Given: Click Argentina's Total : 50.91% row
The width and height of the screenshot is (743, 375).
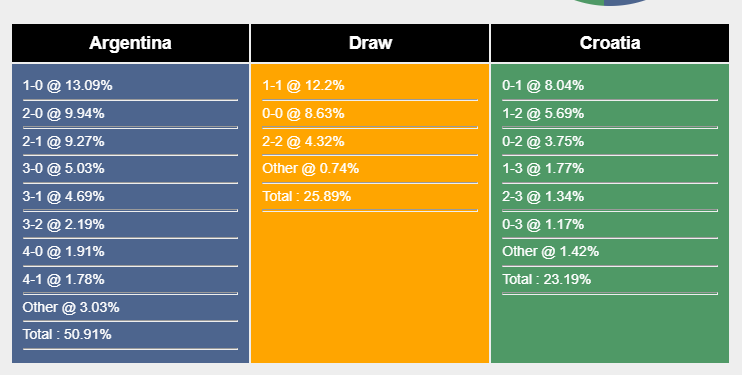Looking at the screenshot, I should 130,335.
